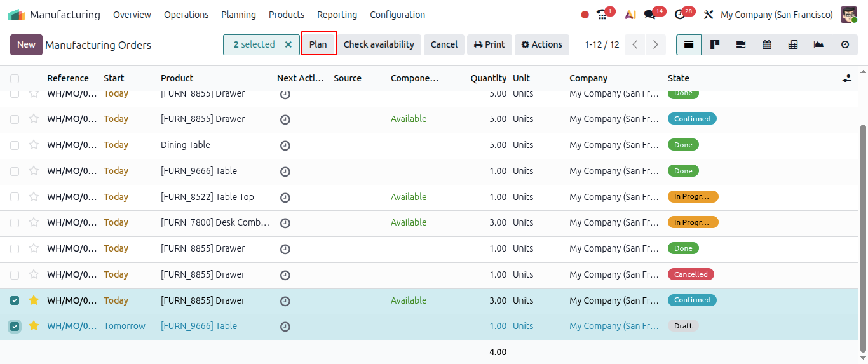Image resolution: width=868 pixels, height=364 pixels.
Task: Open the Print dropdown
Action: (489, 44)
